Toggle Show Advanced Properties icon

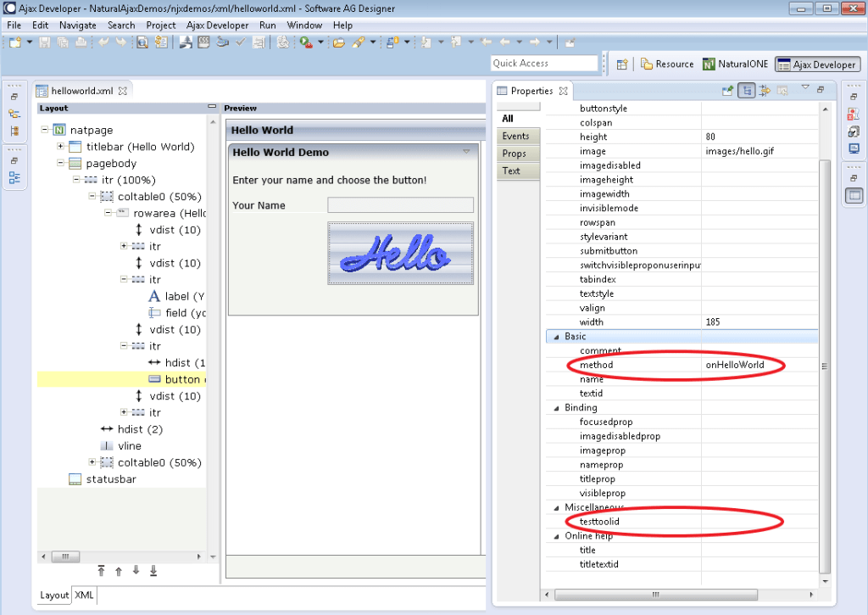click(764, 91)
